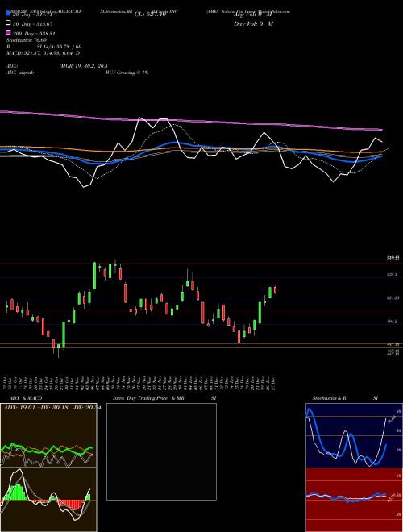
Task: Click the magenta 200 Day legend swatch
Action: 8,32
